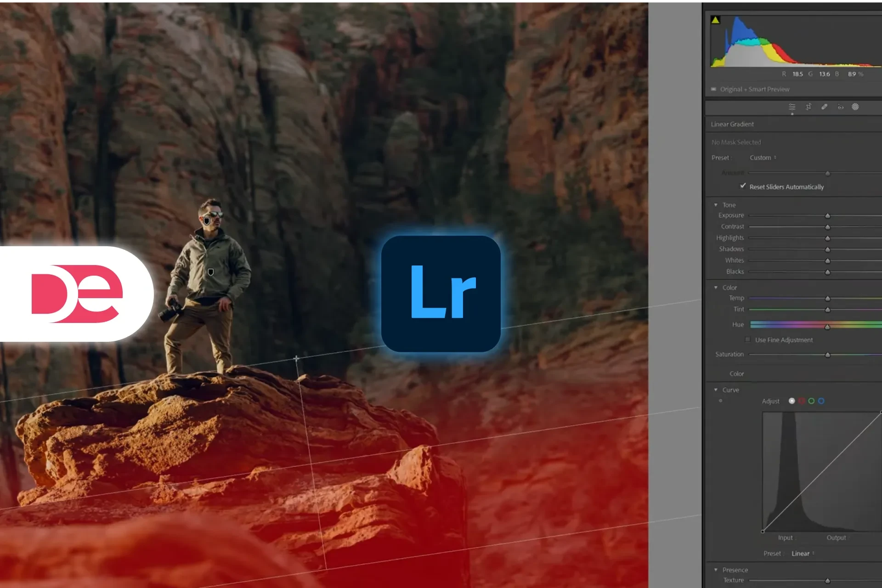882x588 pixels.
Task: Click the Saturation slider handle
Action: click(x=828, y=355)
